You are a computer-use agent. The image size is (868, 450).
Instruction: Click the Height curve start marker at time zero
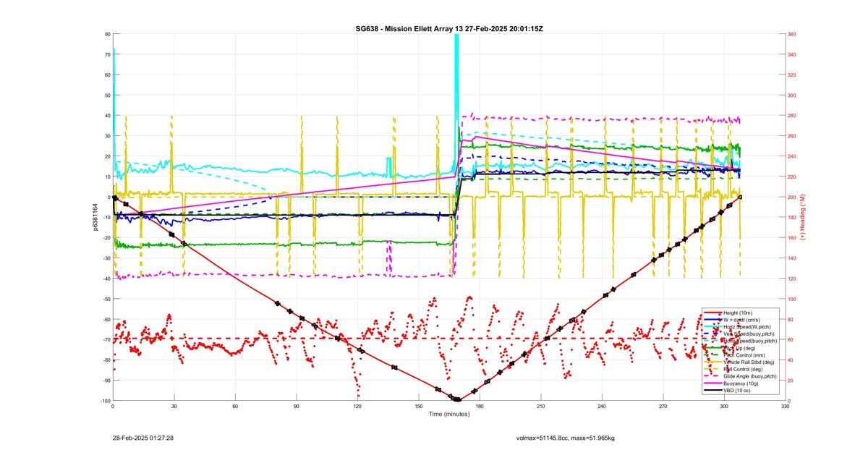pyautogui.click(x=114, y=198)
